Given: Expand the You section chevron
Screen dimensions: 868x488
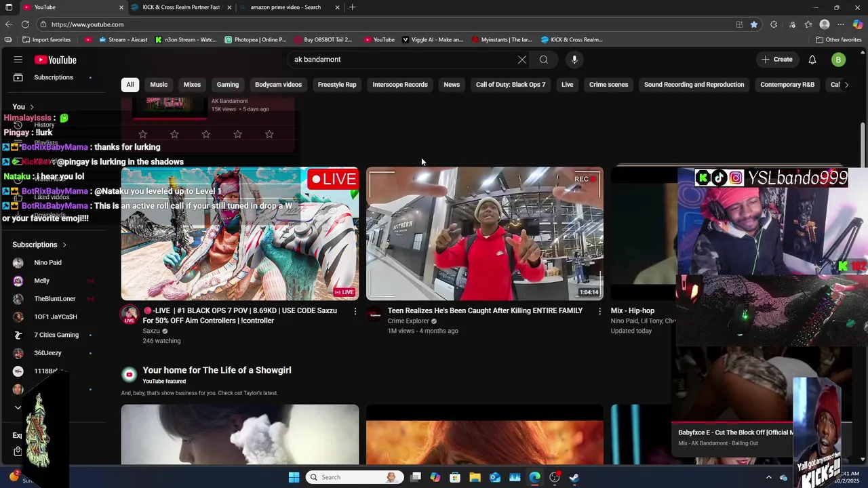Looking at the screenshot, I should 31,107.
